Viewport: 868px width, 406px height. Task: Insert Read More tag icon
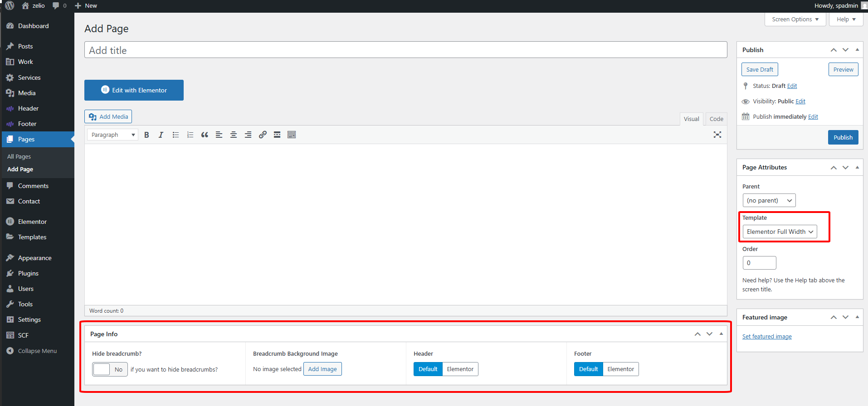(277, 135)
